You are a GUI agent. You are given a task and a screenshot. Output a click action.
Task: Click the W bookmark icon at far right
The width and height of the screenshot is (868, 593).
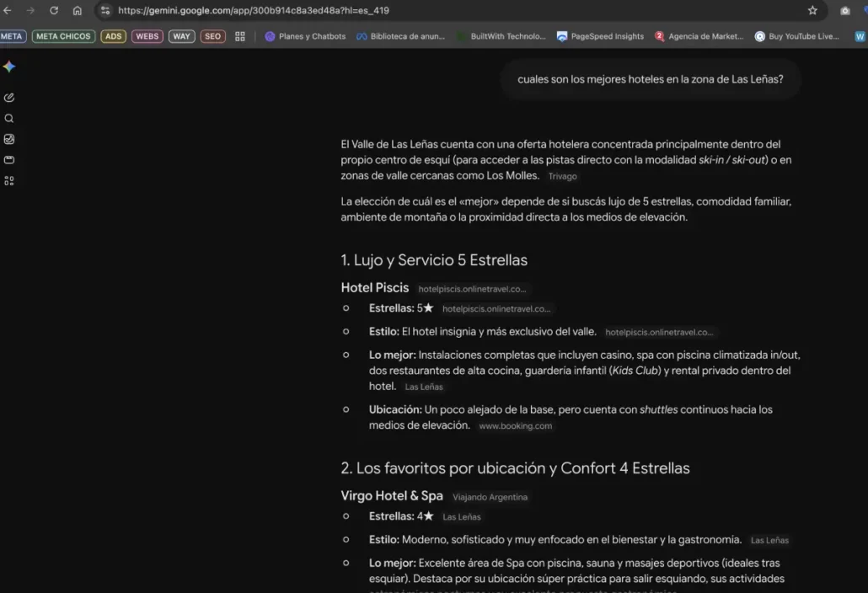(x=860, y=36)
